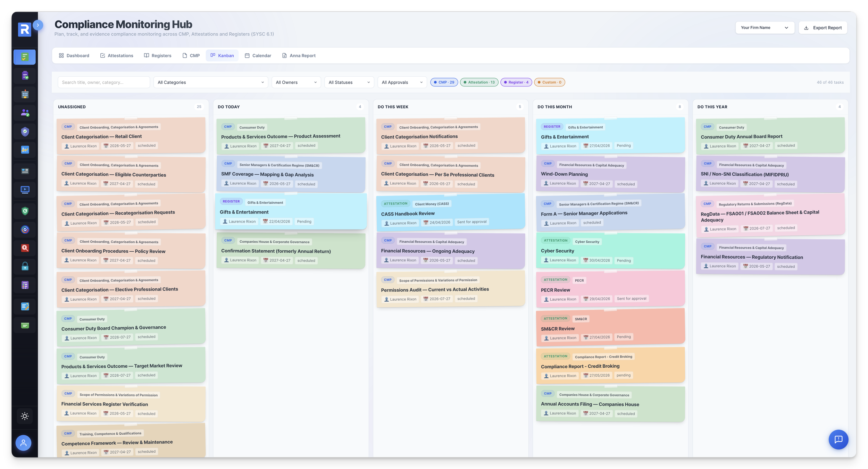The width and height of the screenshot is (868, 469).
Task: Expand the All Approvals dropdown
Action: (x=402, y=82)
